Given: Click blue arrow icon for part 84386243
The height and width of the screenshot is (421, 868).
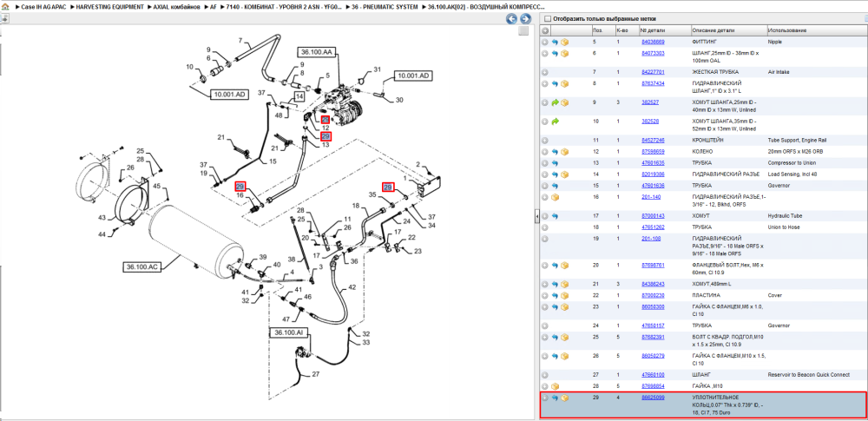Looking at the screenshot, I should (556, 284).
